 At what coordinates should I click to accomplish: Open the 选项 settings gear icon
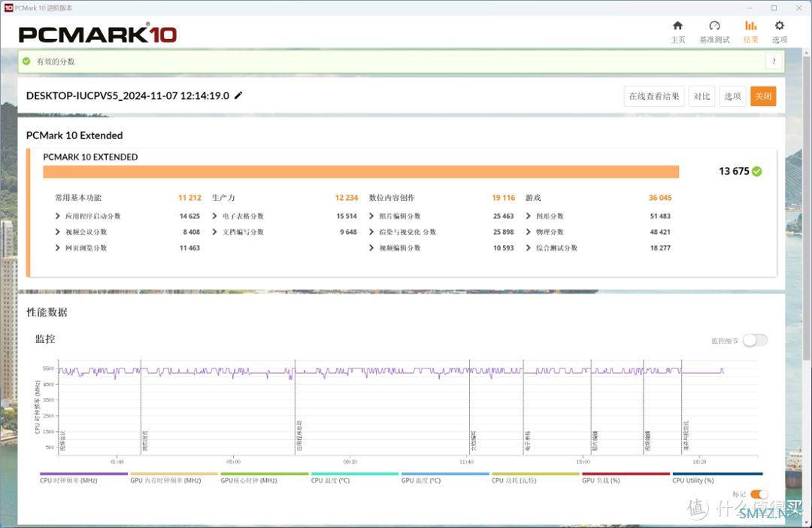click(x=780, y=26)
